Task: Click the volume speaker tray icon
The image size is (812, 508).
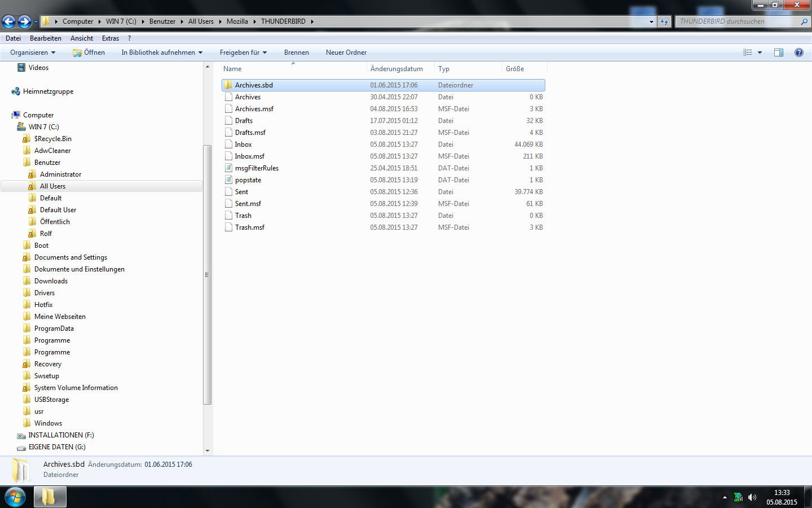Action: pos(752,497)
